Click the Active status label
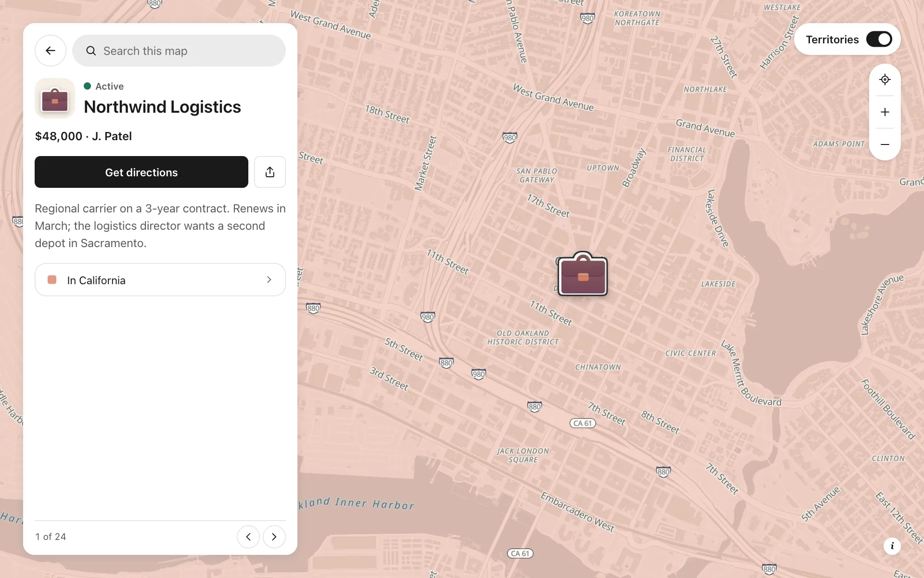 (x=109, y=86)
